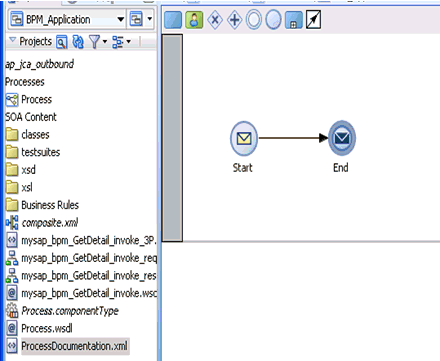Screen dimensions: 440x361
Task: Select the single-circle event tool
Action: [x=273, y=20]
